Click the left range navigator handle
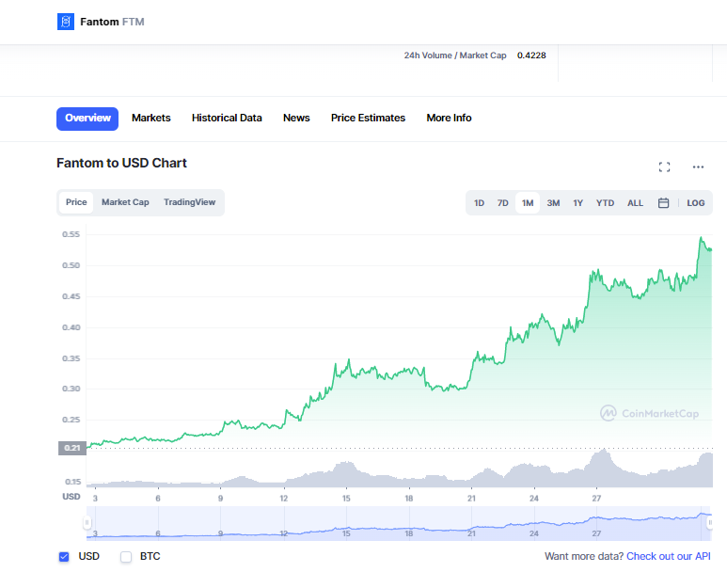Viewport: 727px width, 588px height. 87,523
